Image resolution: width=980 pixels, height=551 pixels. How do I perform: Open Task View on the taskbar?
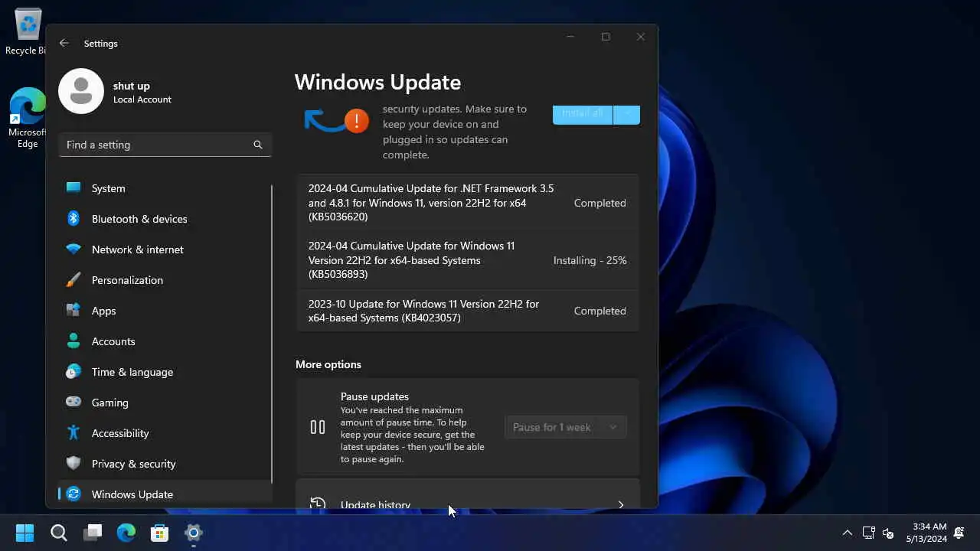93,533
